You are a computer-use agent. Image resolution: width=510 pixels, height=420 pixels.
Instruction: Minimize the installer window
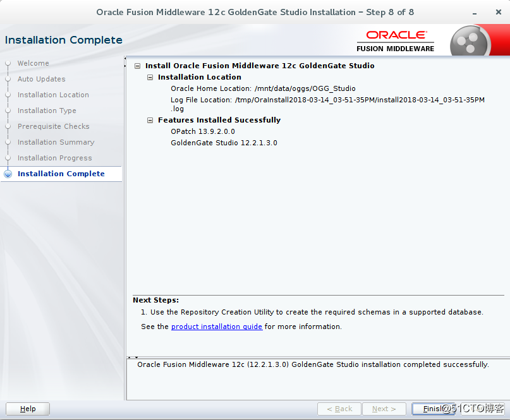(x=475, y=13)
